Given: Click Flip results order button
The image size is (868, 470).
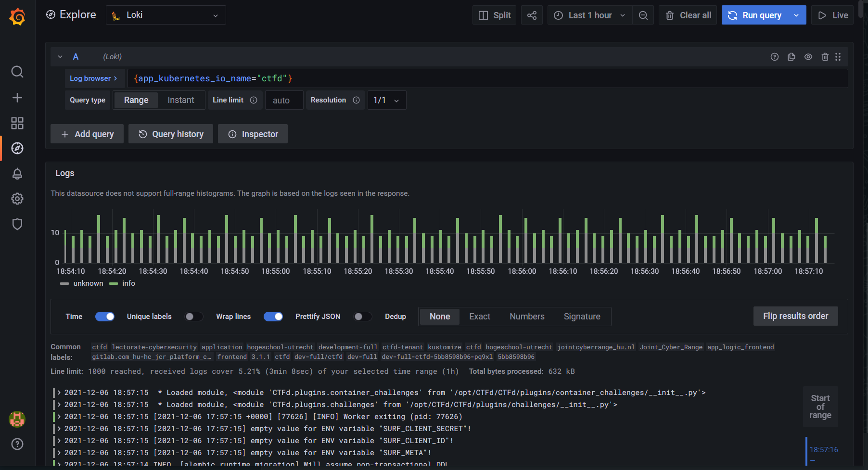Looking at the screenshot, I should pos(795,316).
